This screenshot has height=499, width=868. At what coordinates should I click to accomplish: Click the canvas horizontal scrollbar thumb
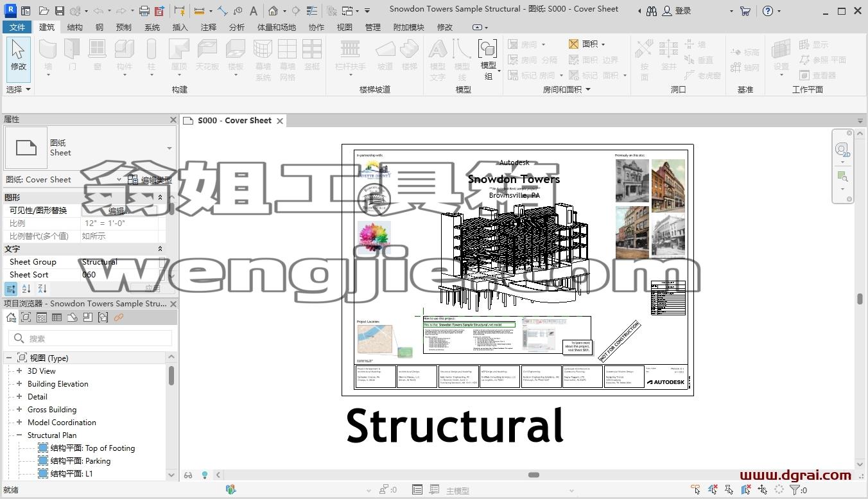pyautogui.click(x=534, y=475)
